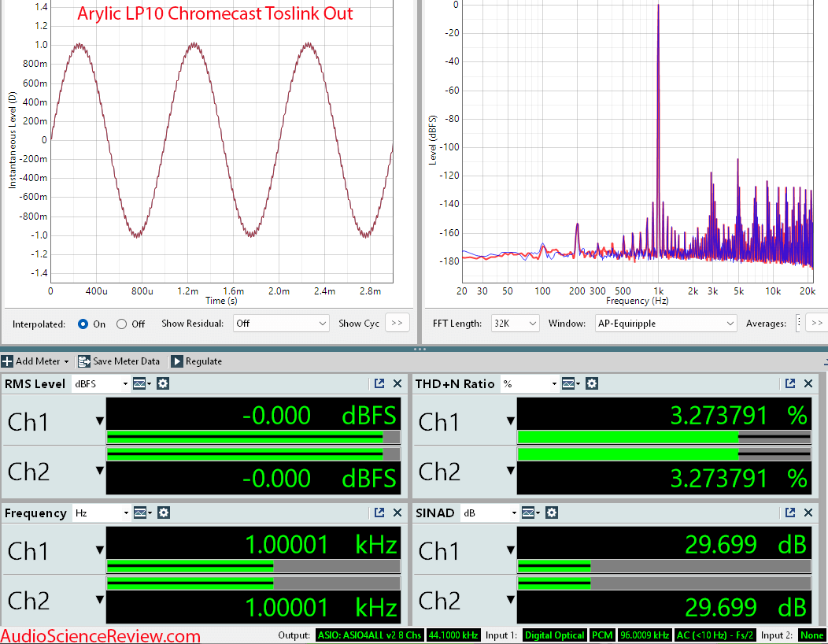The width and height of the screenshot is (828, 644).
Task: Open graph options in Frequency meter
Action: (x=142, y=513)
